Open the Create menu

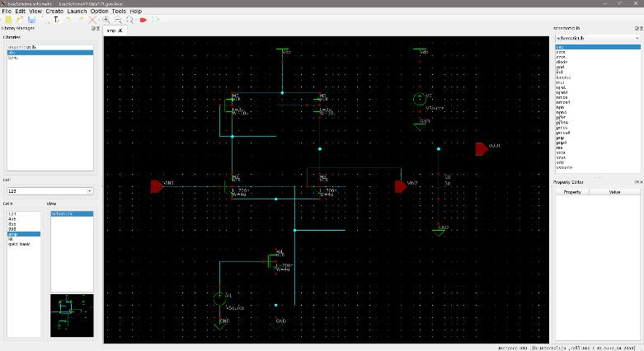click(55, 11)
